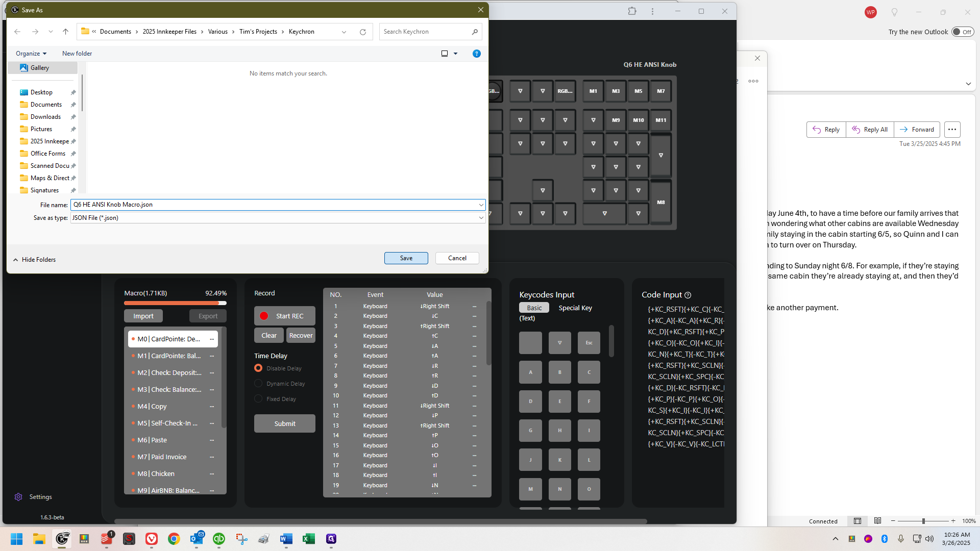Open the Recent locations chevron in dialog
Viewport: 980px width, 551px height.
(51, 32)
